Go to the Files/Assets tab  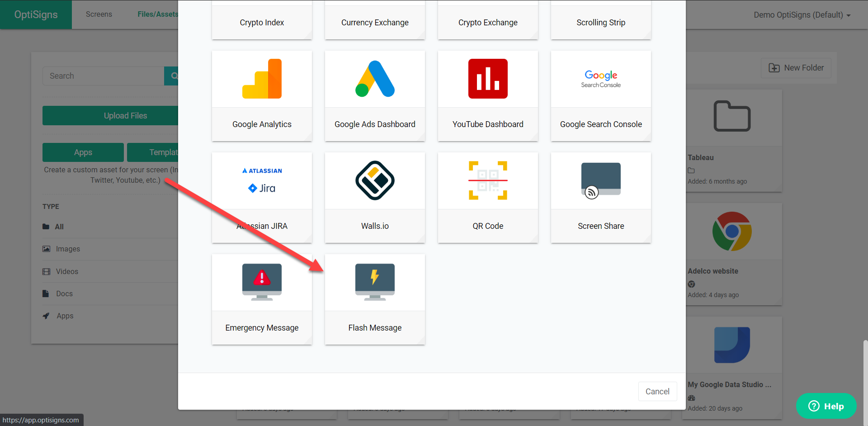(157, 14)
